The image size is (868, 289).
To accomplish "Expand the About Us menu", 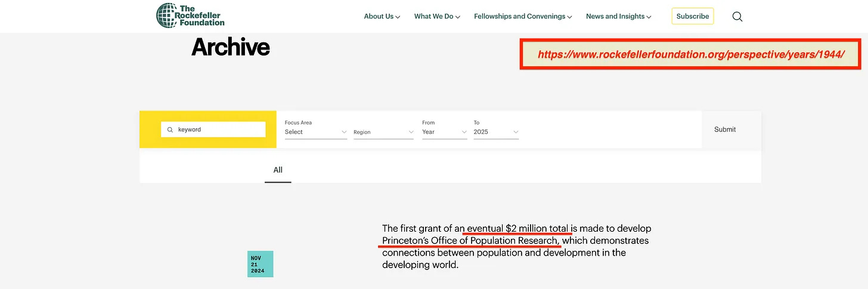I will tap(382, 17).
